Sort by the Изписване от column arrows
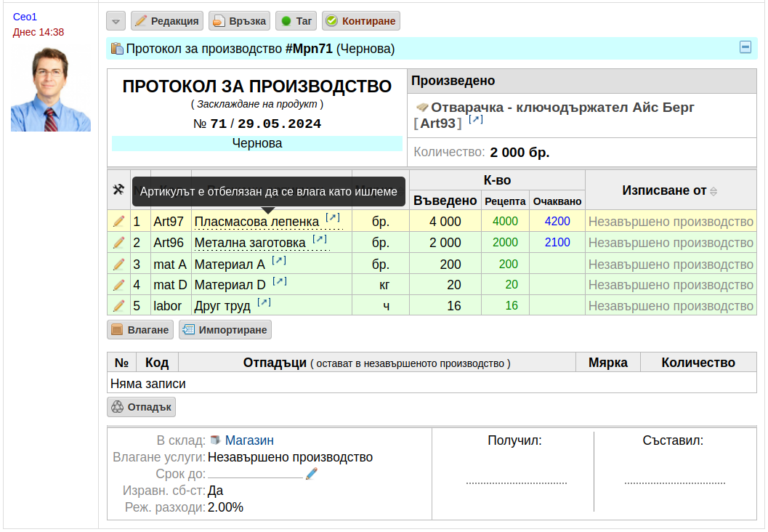This screenshot has height=532, width=768. point(714,192)
